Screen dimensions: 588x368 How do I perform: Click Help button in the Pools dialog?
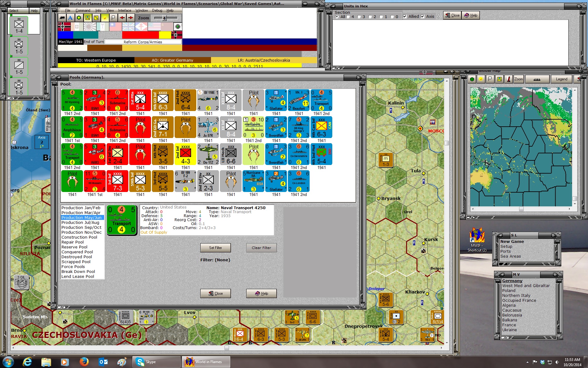(x=261, y=293)
